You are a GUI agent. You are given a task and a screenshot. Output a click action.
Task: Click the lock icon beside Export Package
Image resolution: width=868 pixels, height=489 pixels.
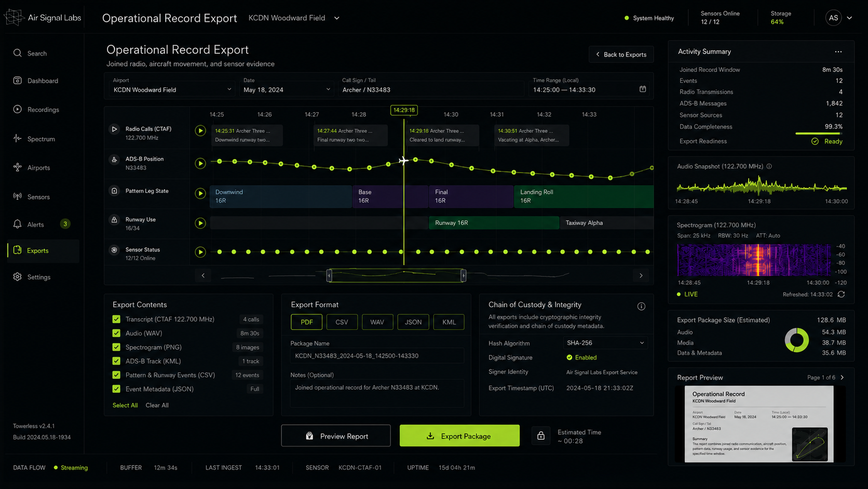(541, 435)
